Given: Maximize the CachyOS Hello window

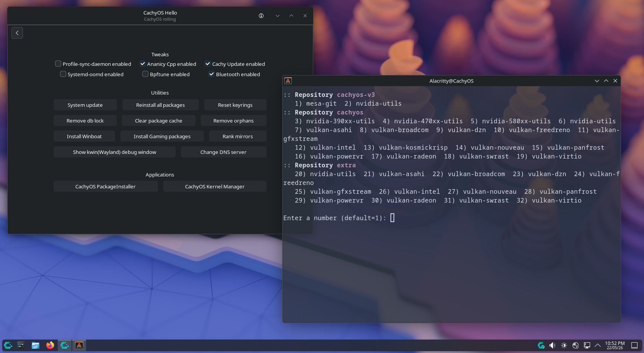Looking at the screenshot, I should (x=291, y=16).
